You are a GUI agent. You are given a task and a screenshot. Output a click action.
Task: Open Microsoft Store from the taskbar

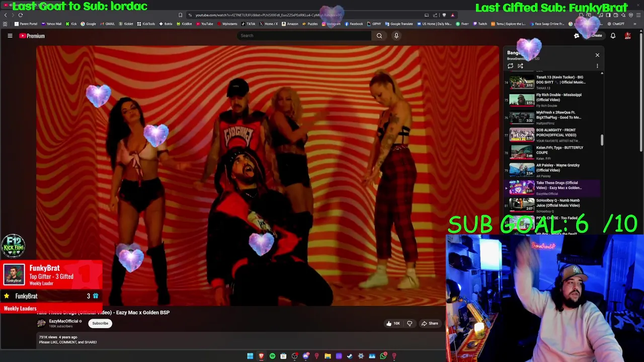point(283,356)
